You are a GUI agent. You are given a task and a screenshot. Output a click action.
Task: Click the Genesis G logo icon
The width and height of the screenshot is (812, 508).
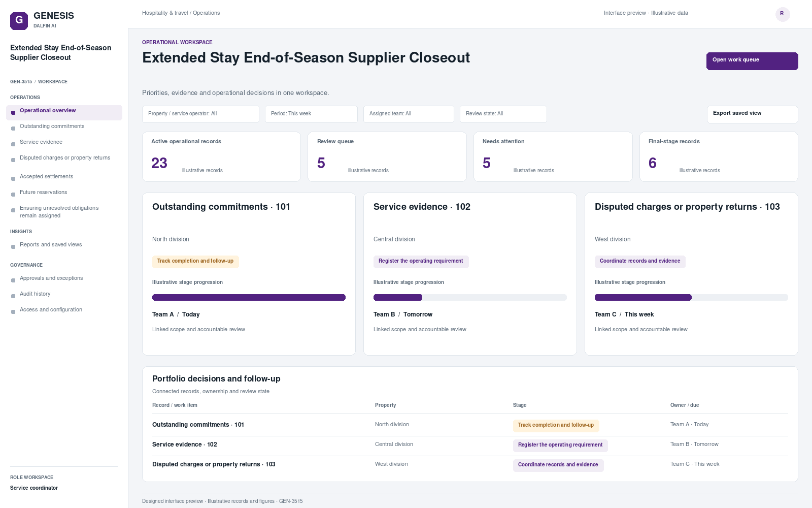(x=19, y=21)
